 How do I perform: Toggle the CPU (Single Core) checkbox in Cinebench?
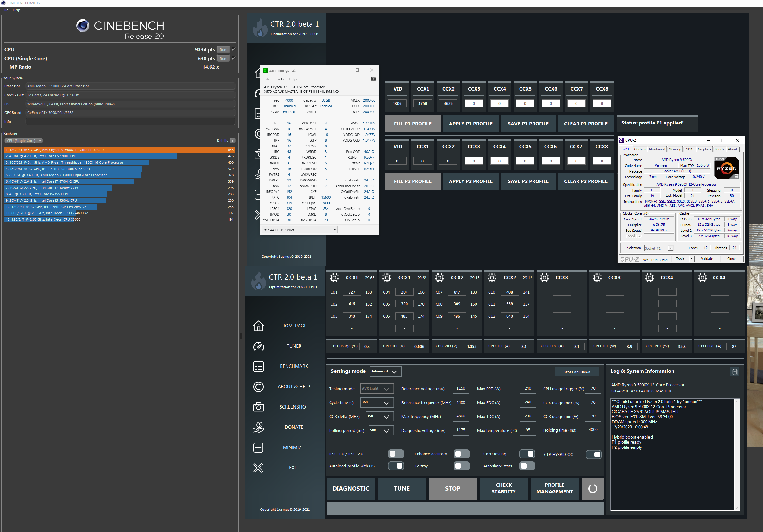(x=234, y=58)
